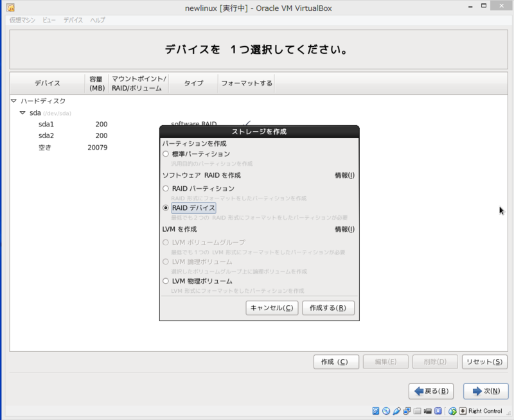Click the network adapters status icon

coord(407,411)
